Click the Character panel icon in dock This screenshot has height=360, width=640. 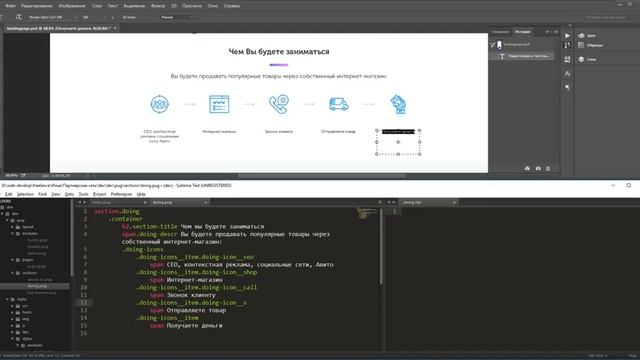pyautogui.click(x=567, y=73)
